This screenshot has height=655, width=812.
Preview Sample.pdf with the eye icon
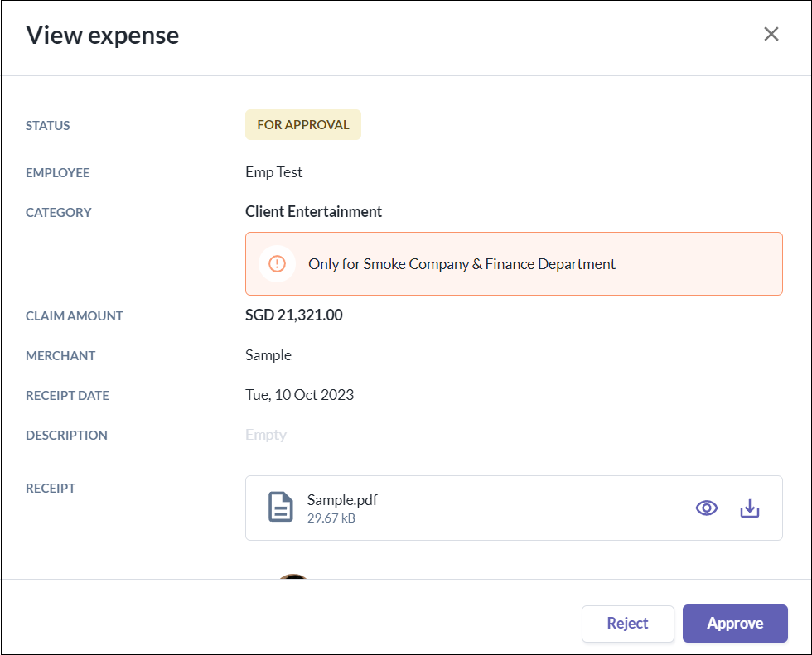(x=706, y=508)
